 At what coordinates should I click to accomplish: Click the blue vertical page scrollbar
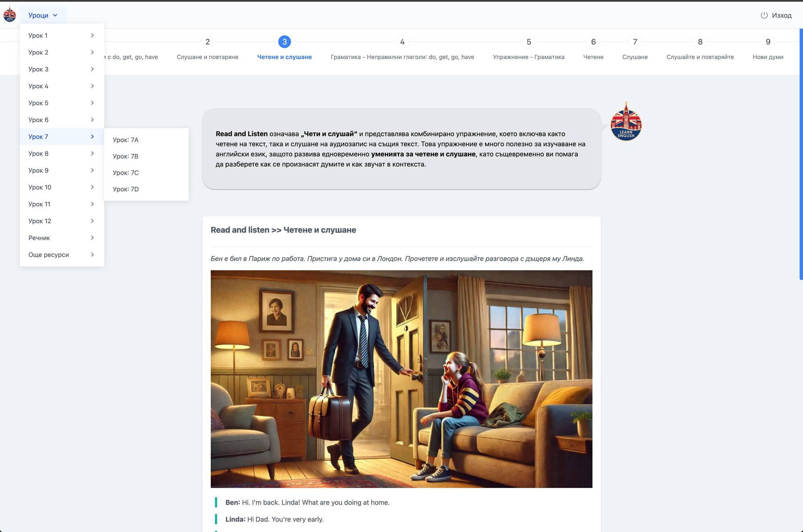click(x=801, y=154)
